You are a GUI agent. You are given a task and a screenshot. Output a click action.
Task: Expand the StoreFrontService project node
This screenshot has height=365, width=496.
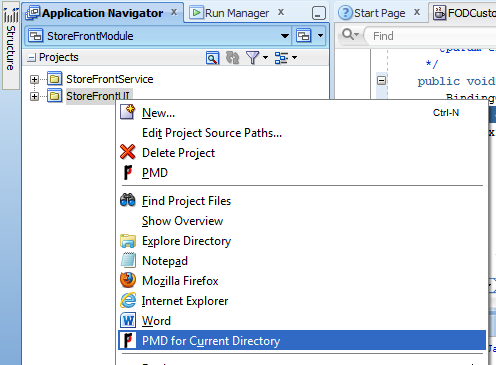pyautogui.click(x=34, y=79)
